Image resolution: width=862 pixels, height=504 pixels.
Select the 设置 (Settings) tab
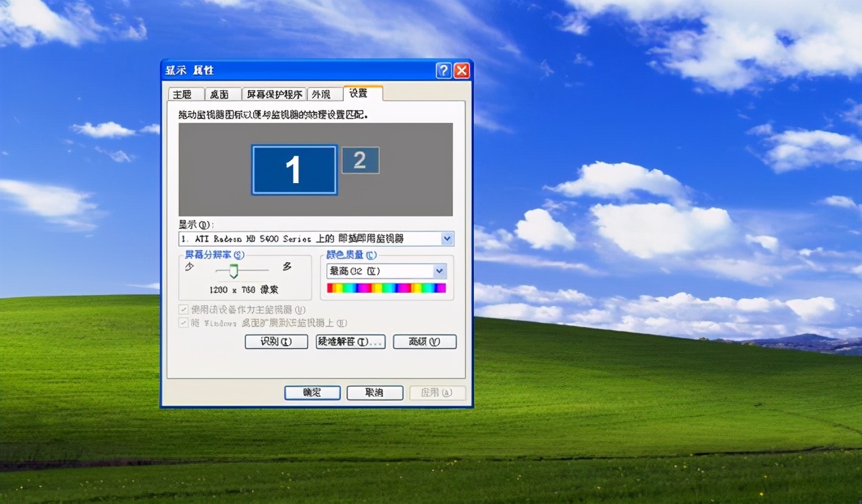pyautogui.click(x=362, y=93)
